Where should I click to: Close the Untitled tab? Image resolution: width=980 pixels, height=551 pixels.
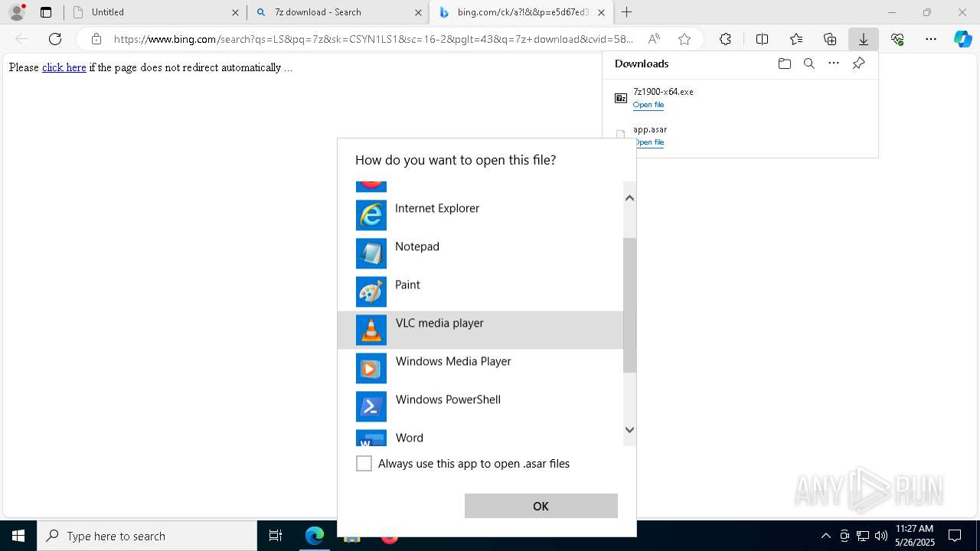point(235,12)
